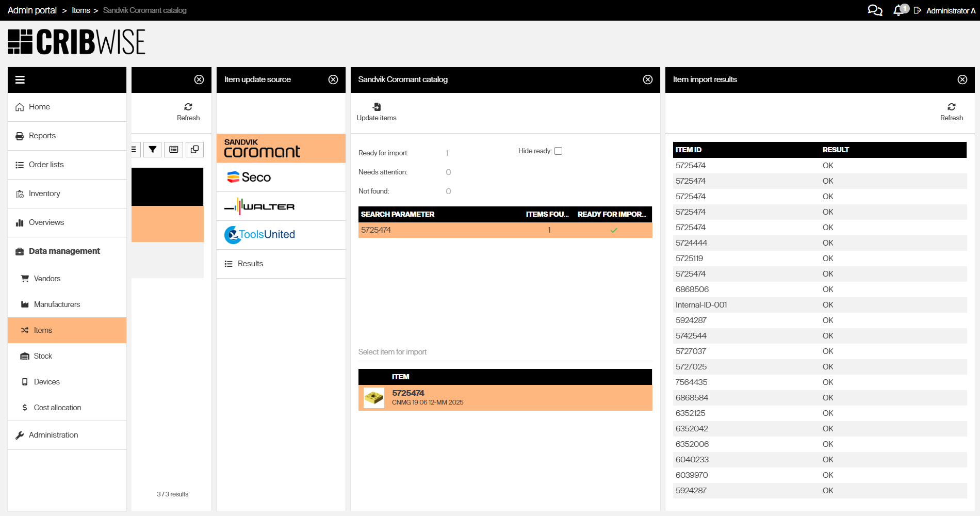Screen dimensions: 980x516
Task: Open Vendors under Data management
Action: [67, 279]
